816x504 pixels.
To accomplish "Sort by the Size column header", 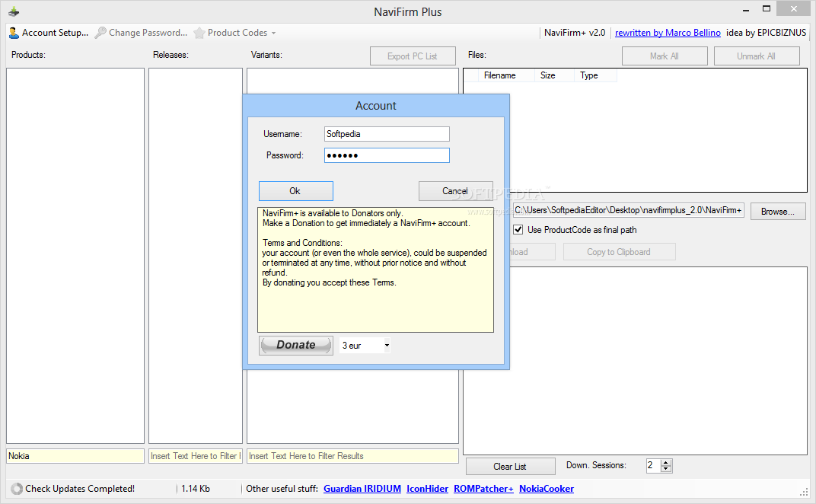I will (554, 75).
